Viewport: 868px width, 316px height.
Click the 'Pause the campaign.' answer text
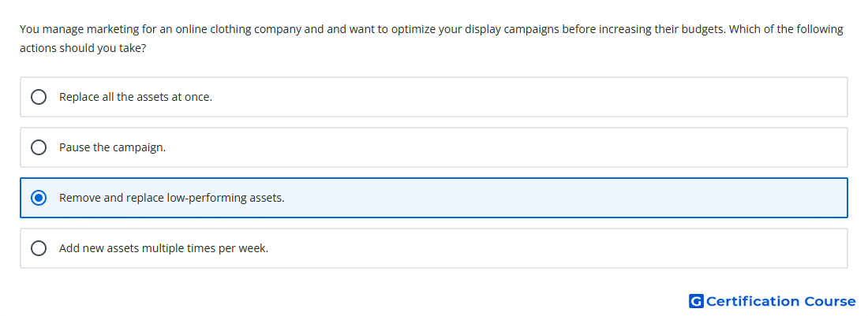tap(112, 147)
